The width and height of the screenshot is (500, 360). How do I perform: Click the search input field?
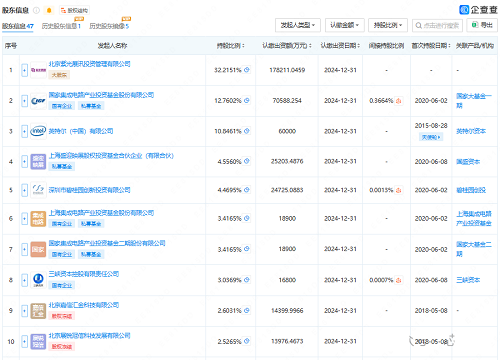click(x=437, y=25)
